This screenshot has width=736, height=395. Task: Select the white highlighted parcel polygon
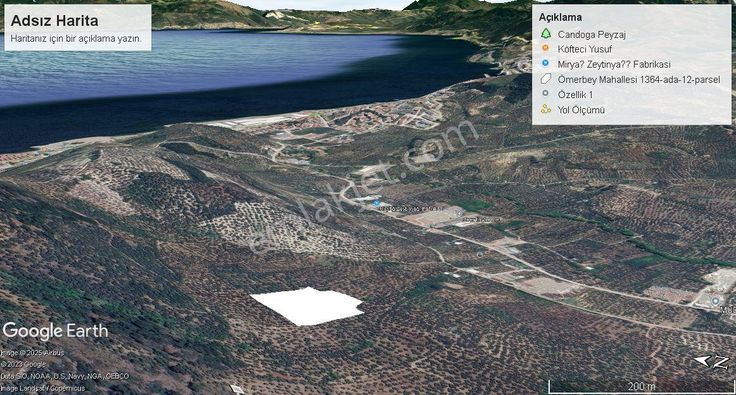(308, 306)
